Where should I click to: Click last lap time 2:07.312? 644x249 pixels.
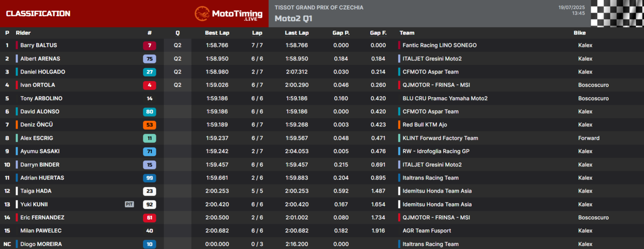click(297, 72)
